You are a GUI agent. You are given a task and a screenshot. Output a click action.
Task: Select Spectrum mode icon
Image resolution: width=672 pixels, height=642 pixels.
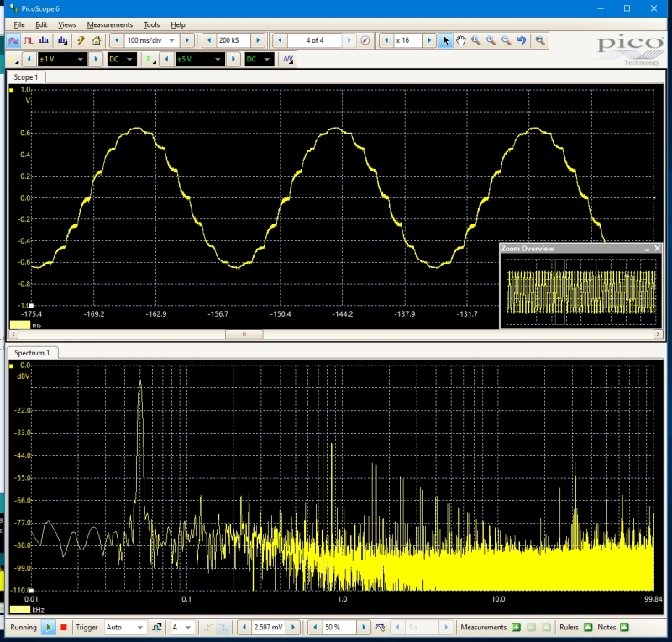point(44,40)
